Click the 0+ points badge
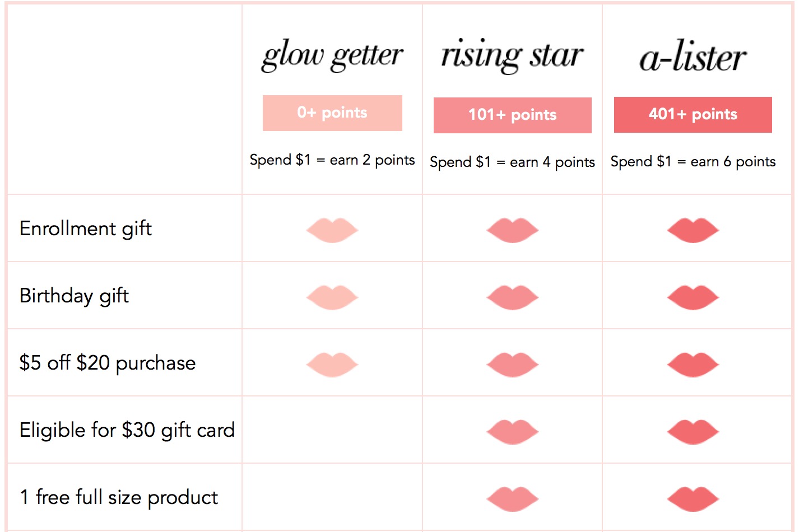This screenshot has height=532, width=799. coord(332,113)
